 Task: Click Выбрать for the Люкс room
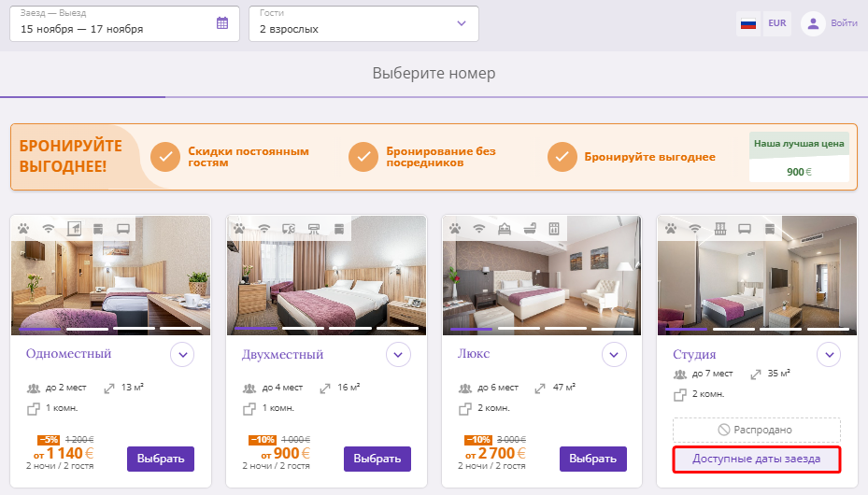pyautogui.click(x=593, y=460)
